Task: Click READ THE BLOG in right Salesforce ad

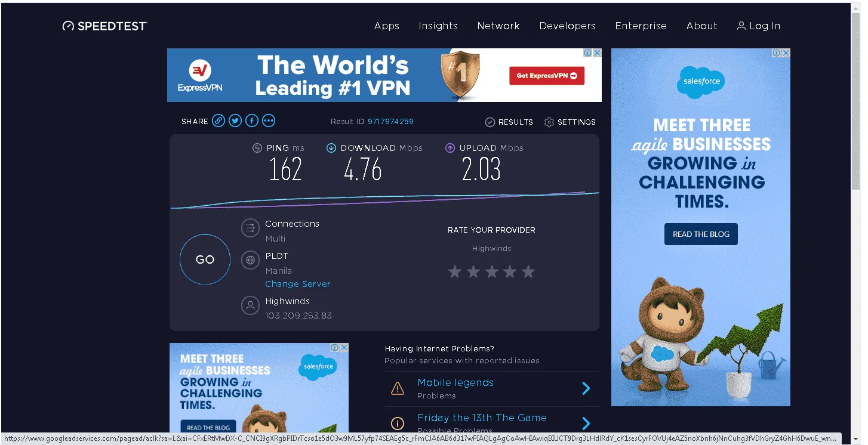Action: 701,234
